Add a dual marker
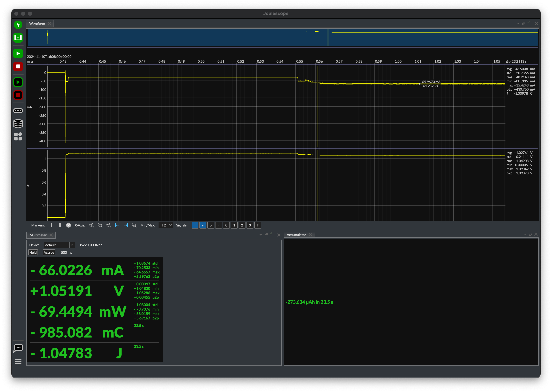 click(60, 225)
